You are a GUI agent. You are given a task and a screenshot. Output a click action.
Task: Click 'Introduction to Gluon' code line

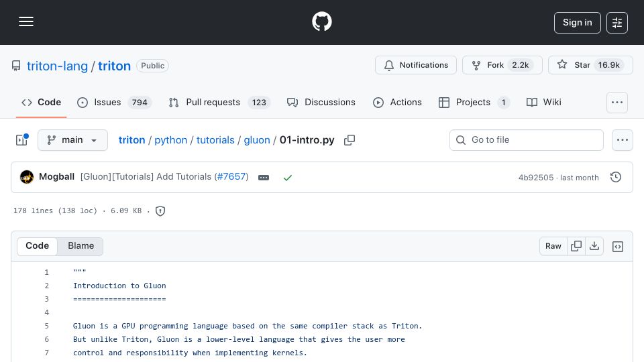pos(119,286)
